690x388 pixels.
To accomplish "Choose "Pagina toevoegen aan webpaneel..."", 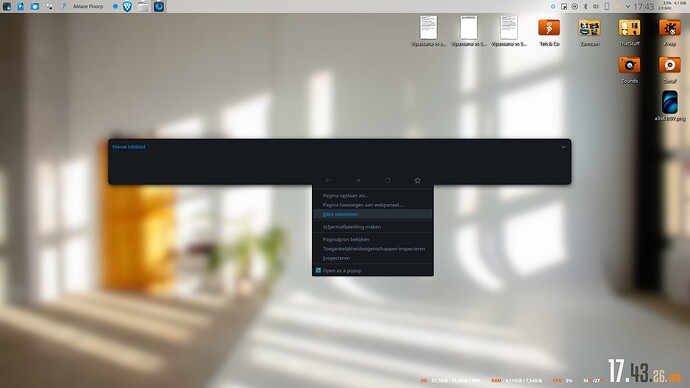I will [373, 205].
